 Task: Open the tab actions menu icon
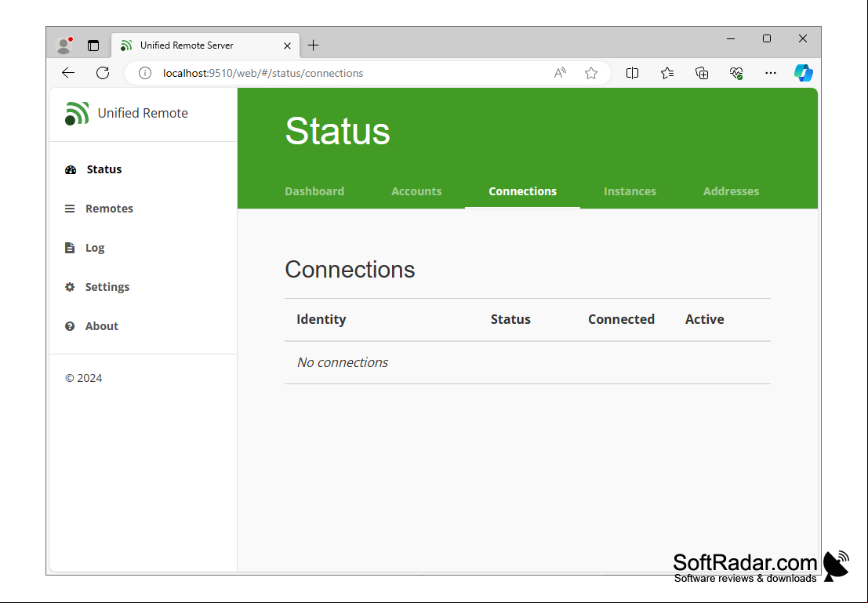93,45
